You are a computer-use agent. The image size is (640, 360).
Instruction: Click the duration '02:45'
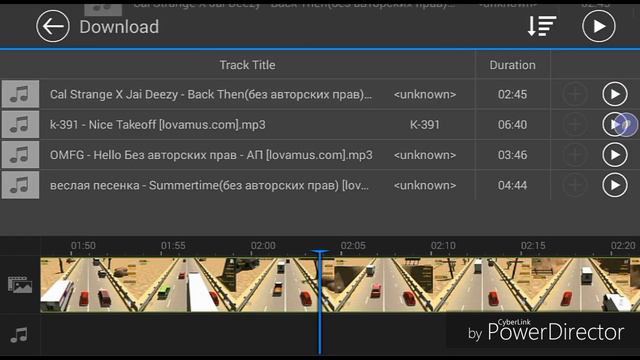click(x=512, y=94)
